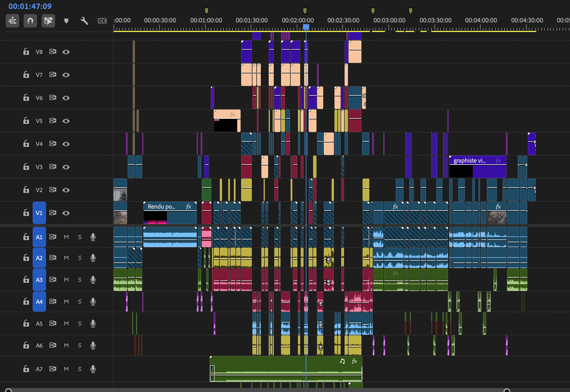Screen dimensions: 570x392
Task: Toggle lock on track V8
Action: click(x=26, y=52)
